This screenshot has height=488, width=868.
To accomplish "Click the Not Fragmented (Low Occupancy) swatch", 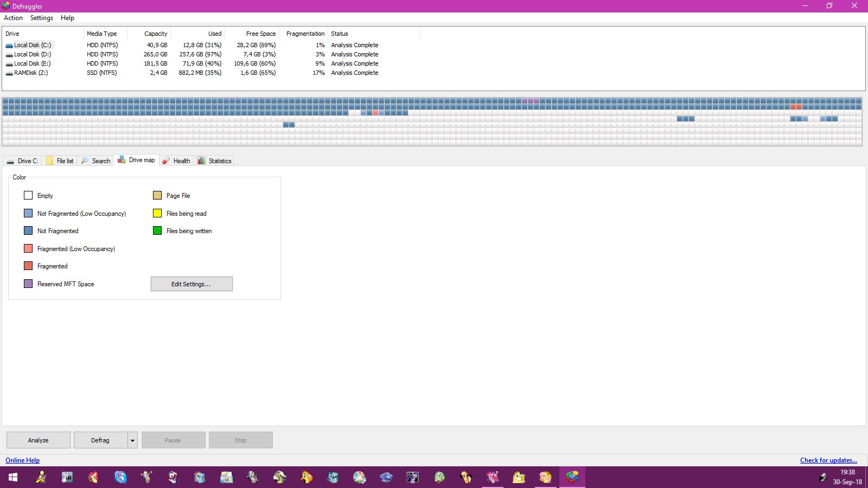I will click(28, 214).
